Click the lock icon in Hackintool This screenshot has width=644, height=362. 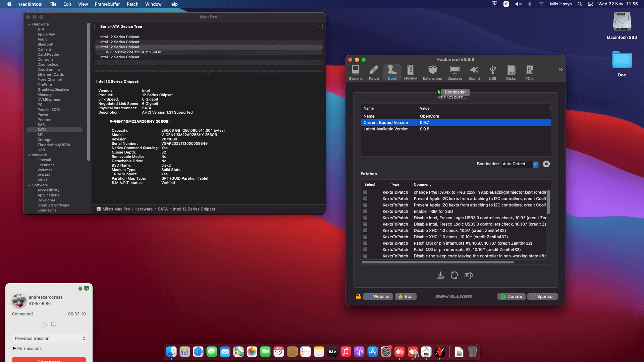358,296
